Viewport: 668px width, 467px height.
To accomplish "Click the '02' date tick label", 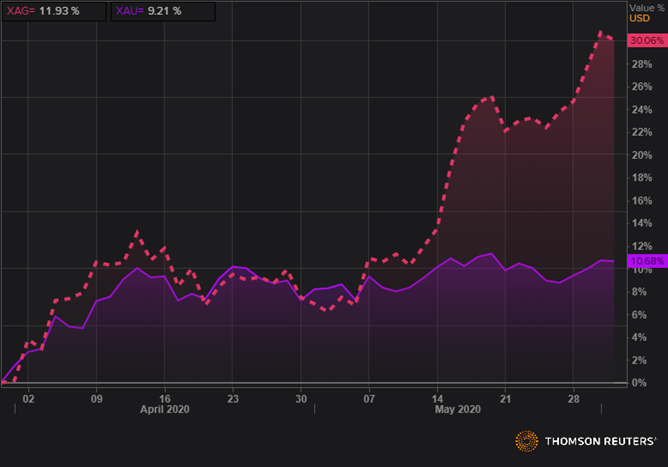I will click(28, 399).
